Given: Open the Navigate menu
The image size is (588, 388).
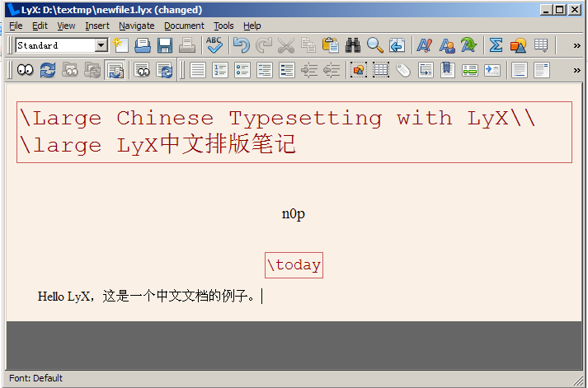Looking at the screenshot, I should [137, 26].
